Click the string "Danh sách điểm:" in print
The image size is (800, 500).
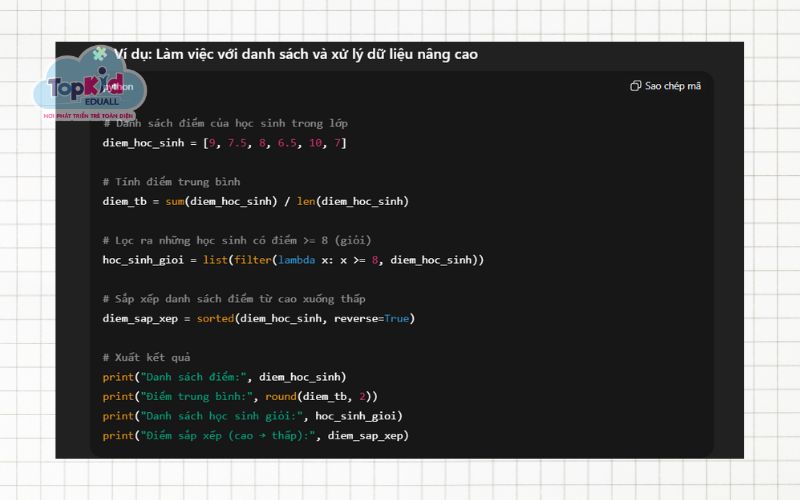pyautogui.click(x=193, y=377)
